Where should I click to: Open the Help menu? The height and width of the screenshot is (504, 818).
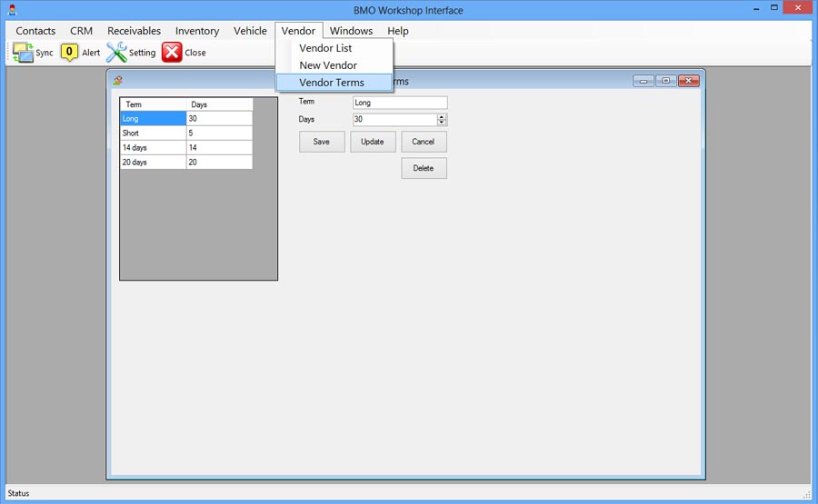(x=398, y=31)
